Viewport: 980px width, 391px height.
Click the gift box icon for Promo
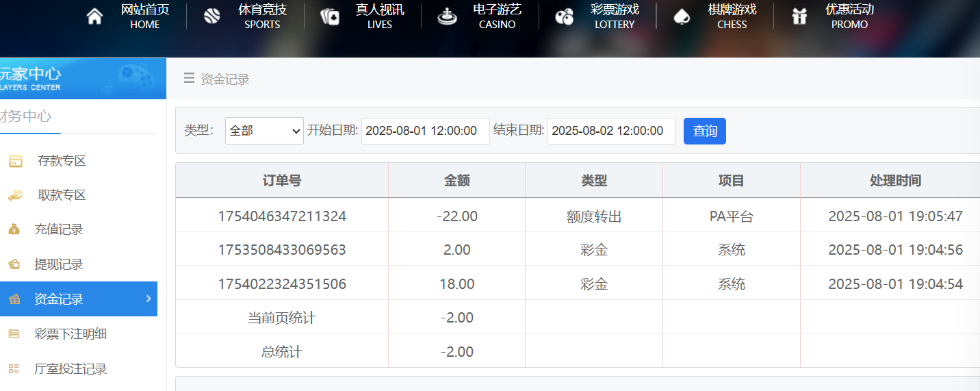pyautogui.click(x=799, y=16)
